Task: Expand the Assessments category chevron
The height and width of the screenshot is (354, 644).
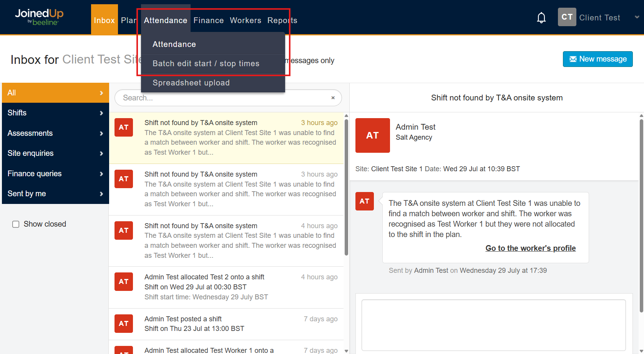Action: [x=101, y=134]
